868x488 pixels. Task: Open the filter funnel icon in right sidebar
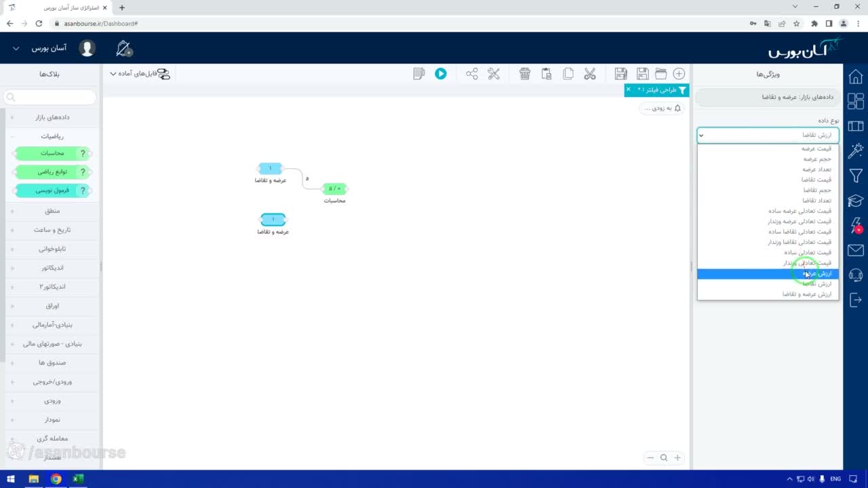pyautogui.click(x=856, y=176)
